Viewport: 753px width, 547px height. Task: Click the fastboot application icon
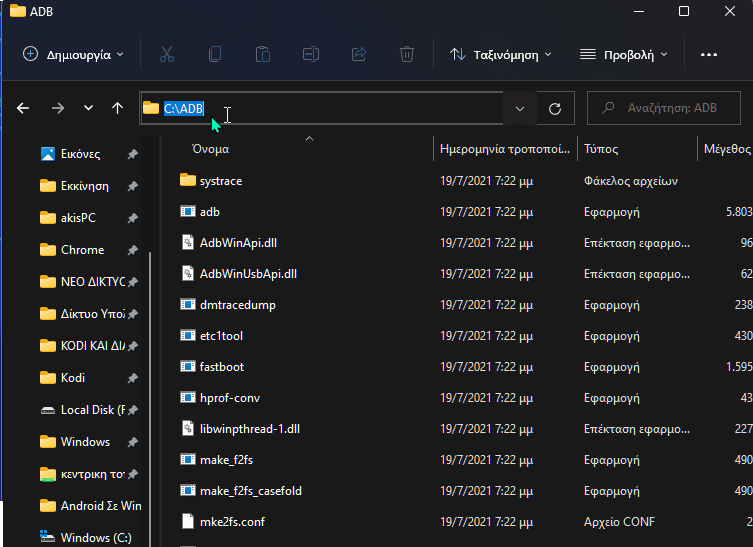188,366
